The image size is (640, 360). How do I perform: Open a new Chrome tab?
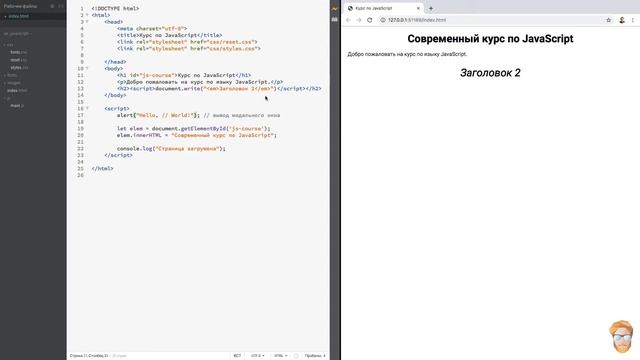point(431,8)
